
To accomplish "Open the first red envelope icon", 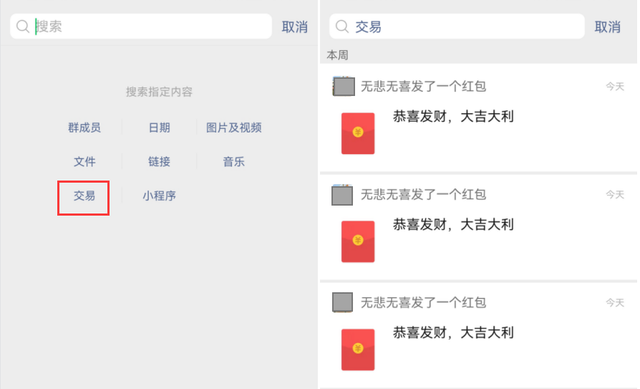I will pos(358,133).
